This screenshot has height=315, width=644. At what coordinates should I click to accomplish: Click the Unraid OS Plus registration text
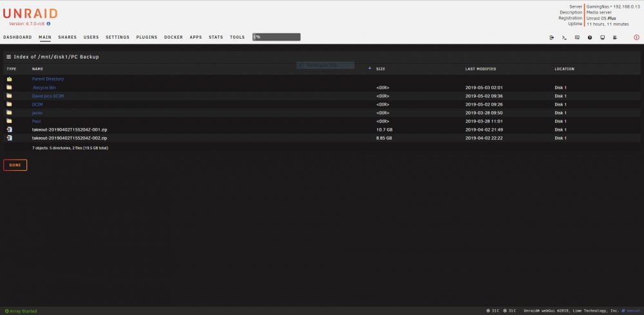(x=601, y=19)
